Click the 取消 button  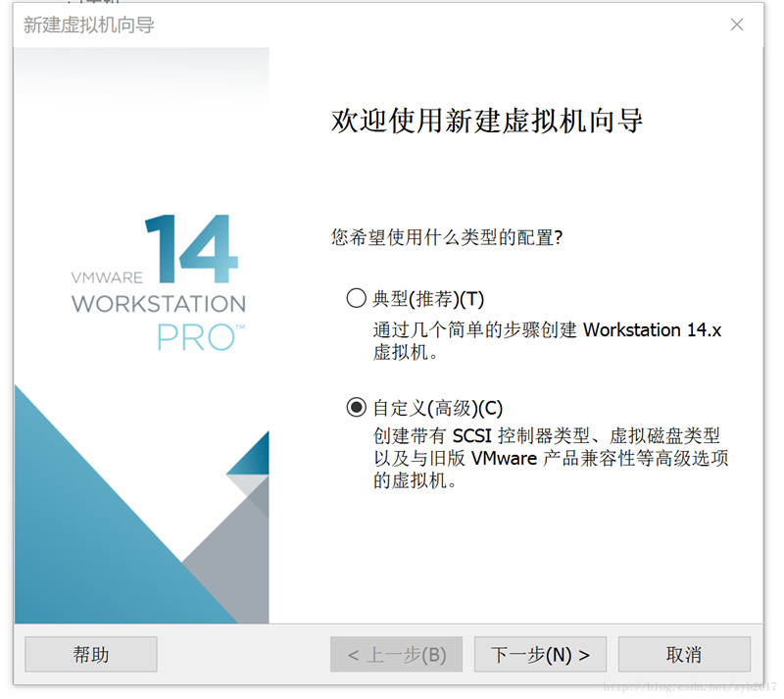coord(683,655)
